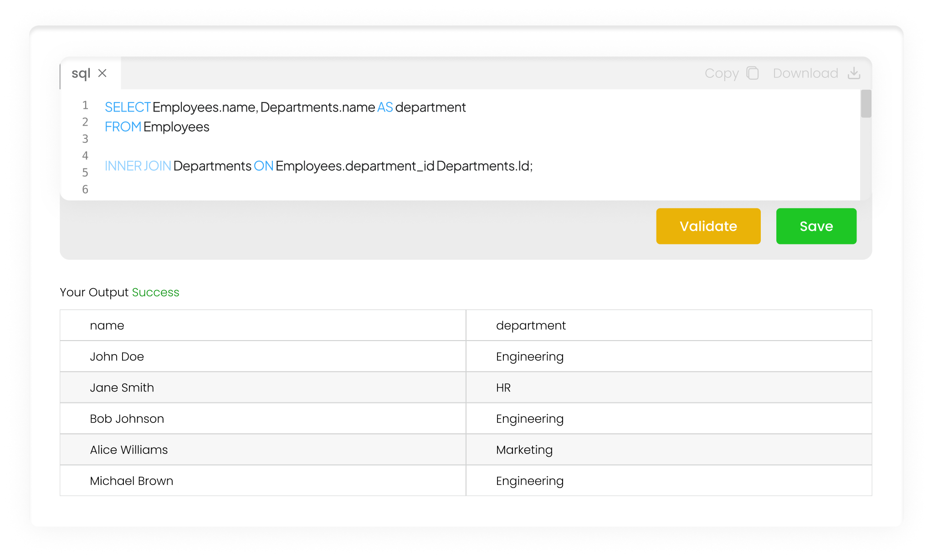This screenshot has width=933, height=560.
Task: Click the SELECT keyword on line 1
Action: [128, 107]
